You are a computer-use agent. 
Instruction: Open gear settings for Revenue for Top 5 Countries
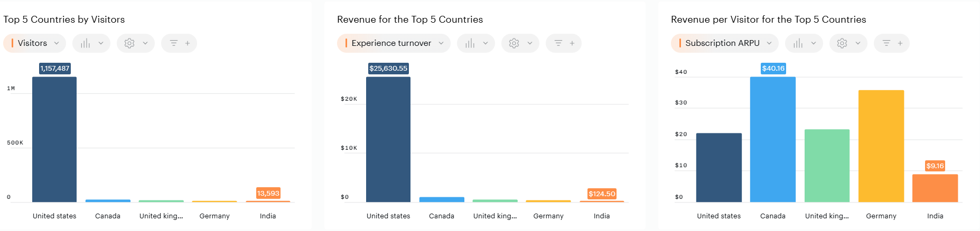tap(514, 43)
